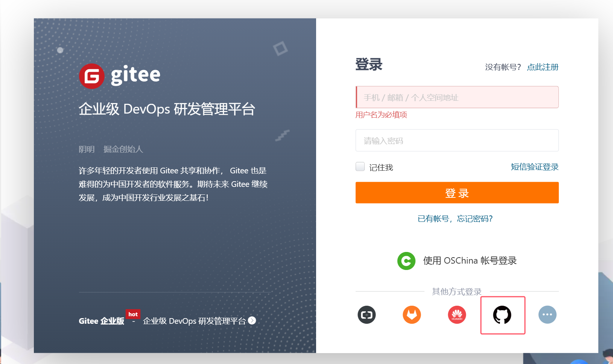Click the Gitee logo icon
Image resolution: width=613 pixels, height=364 pixels.
pyautogui.click(x=91, y=76)
